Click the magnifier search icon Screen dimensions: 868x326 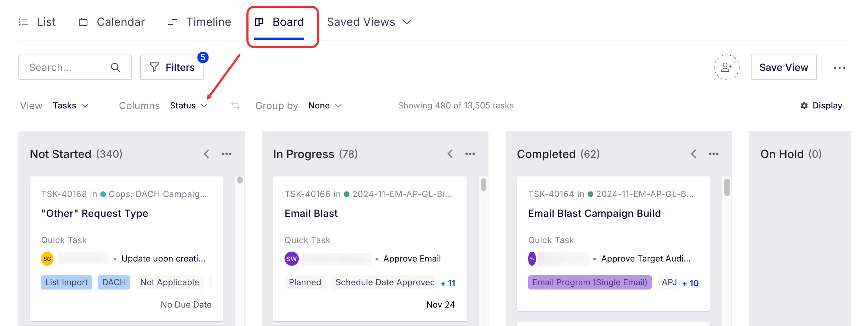coord(115,67)
